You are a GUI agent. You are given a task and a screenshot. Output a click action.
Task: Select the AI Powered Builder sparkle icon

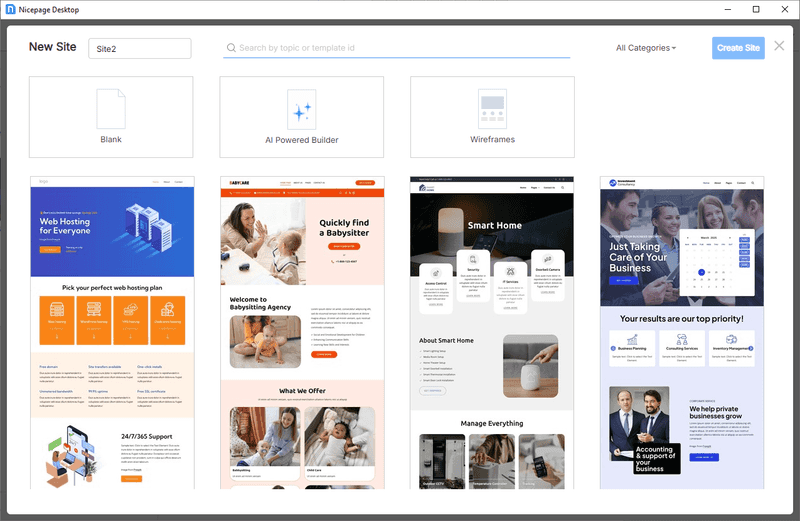(302, 110)
